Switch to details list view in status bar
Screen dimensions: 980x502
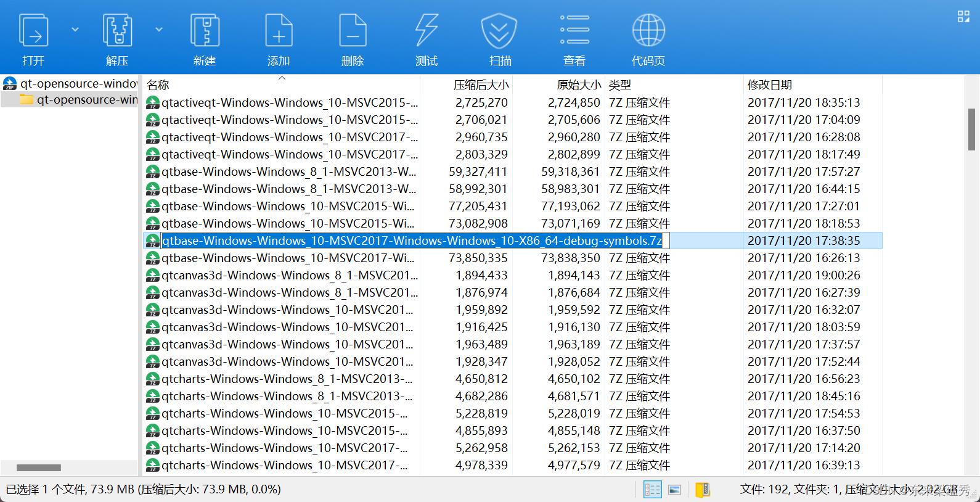652,490
